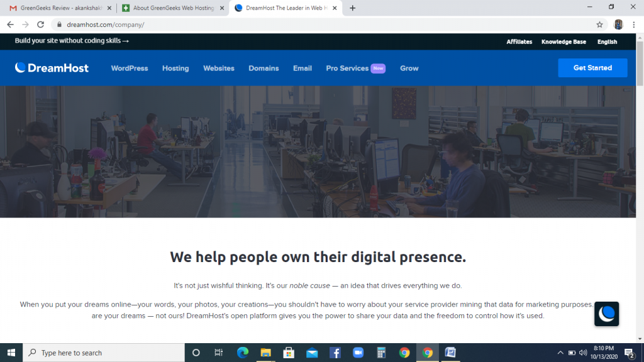
Task: Bookmark this page with the star icon
Action: [x=599, y=25]
